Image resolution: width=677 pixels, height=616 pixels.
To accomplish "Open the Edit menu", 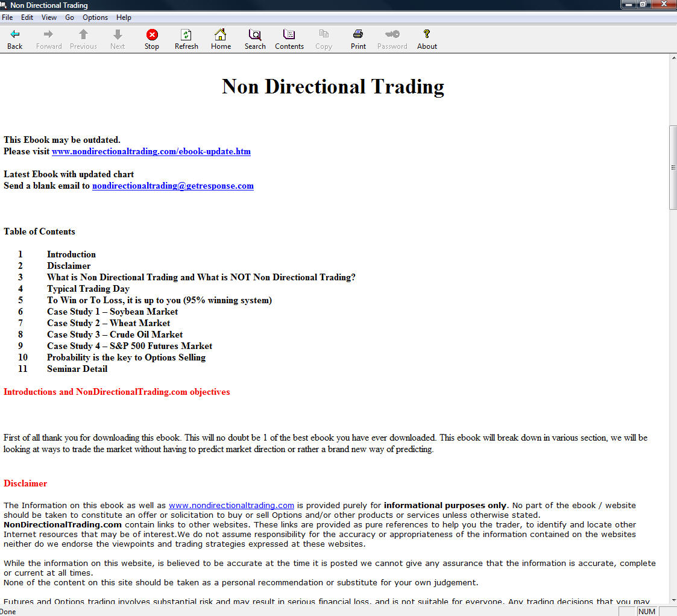I will 27,17.
